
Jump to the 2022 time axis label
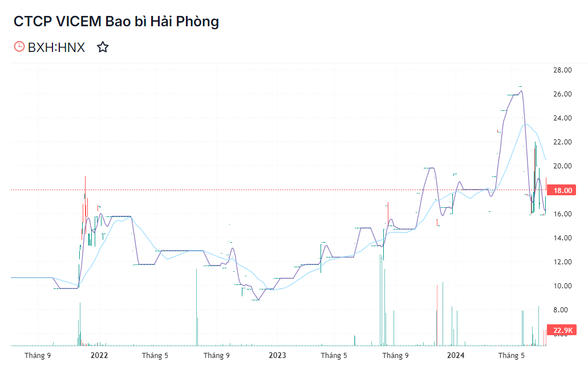(x=99, y=356)
